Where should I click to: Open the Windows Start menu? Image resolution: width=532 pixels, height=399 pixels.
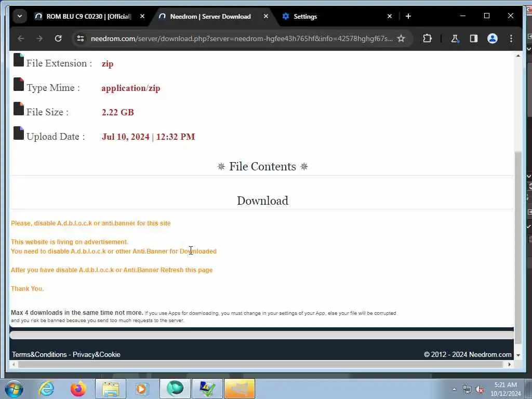click(x=14, y=389)
